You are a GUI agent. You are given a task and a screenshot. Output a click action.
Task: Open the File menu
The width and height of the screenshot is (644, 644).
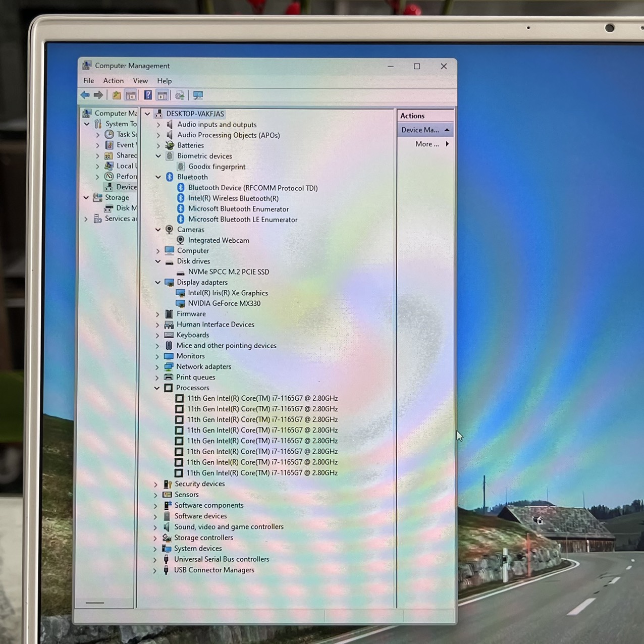pyautogui.click(x=89, y=81)
